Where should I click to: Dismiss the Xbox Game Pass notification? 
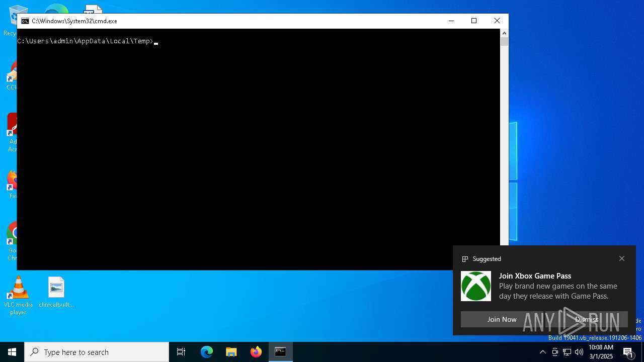587,319
